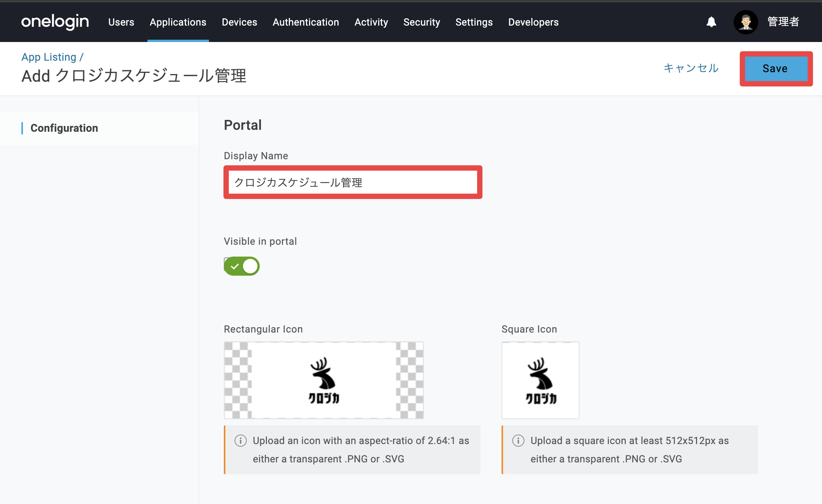Open the Security menu
The width and height of the screenshot is (822, 504).
click(x=422, y=22)
